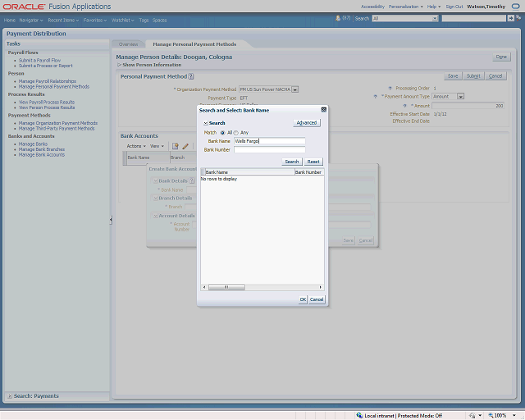Click the zoom magnifier icon in status bar
Viewport: 525px width, 420px height.
click(x=491, y=415)
